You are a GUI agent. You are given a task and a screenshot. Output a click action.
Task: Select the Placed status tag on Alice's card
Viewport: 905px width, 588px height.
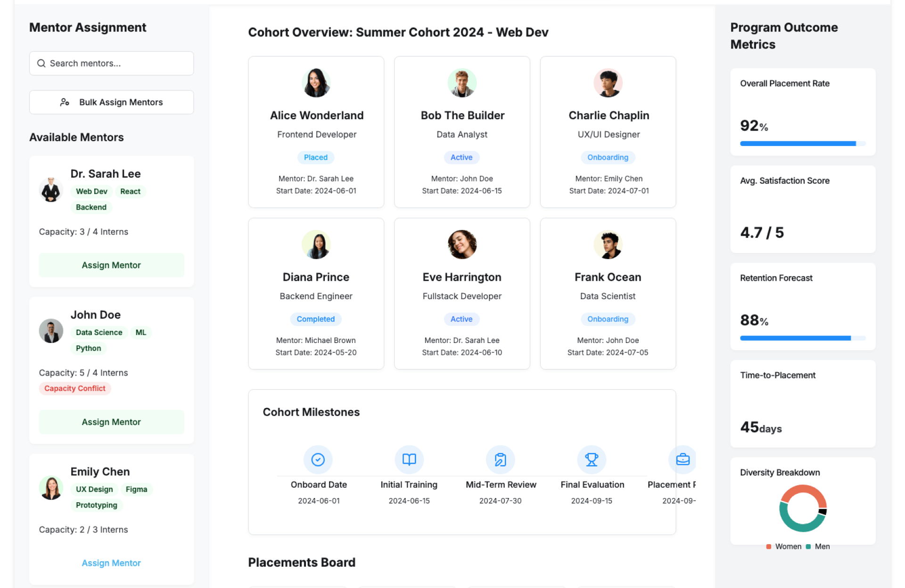click(315, 157)
